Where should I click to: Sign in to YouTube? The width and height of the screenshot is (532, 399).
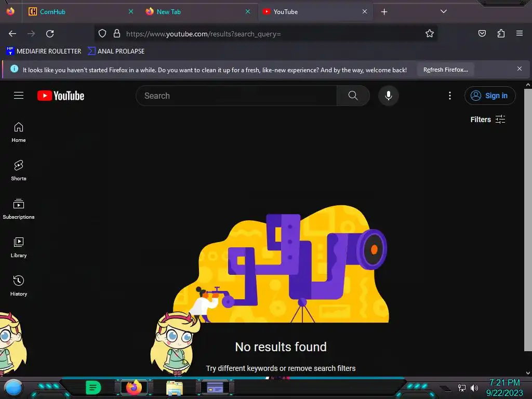490,96
